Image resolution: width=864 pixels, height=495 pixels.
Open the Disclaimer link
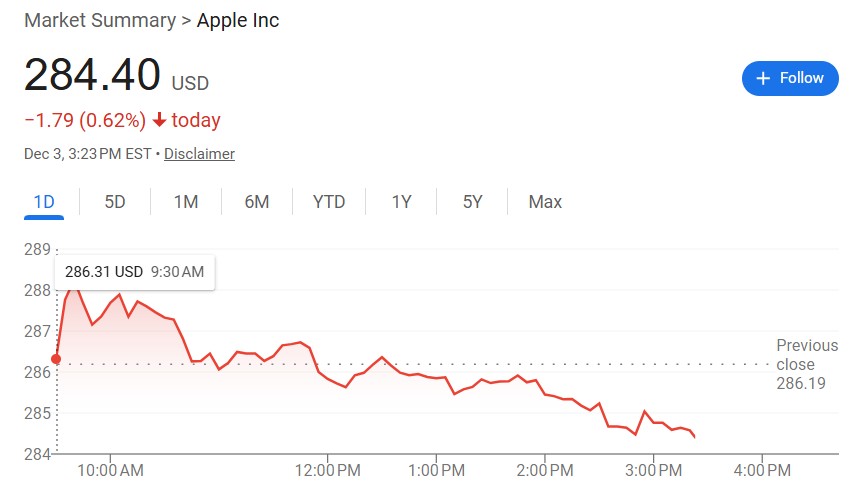tap(199, 154)
